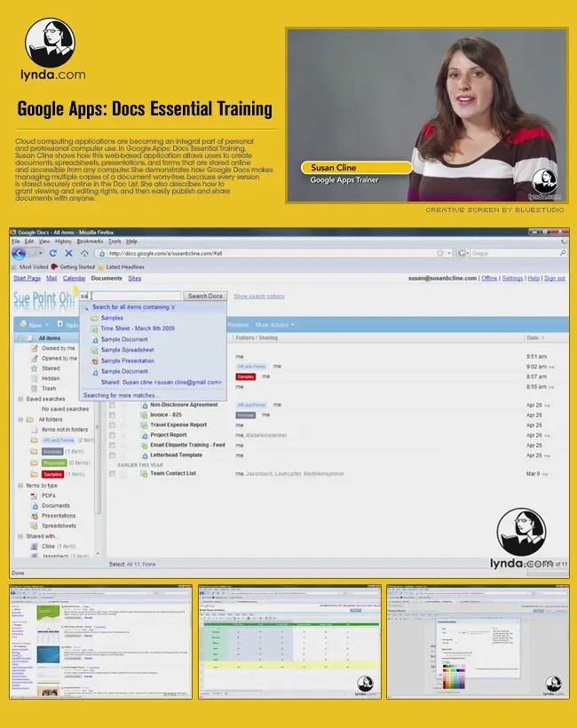Image resolution: width=577 pixels, height=728 pixels.
Task: Click the Settings link
Action: pyautogui.click(x=512, y=279)
